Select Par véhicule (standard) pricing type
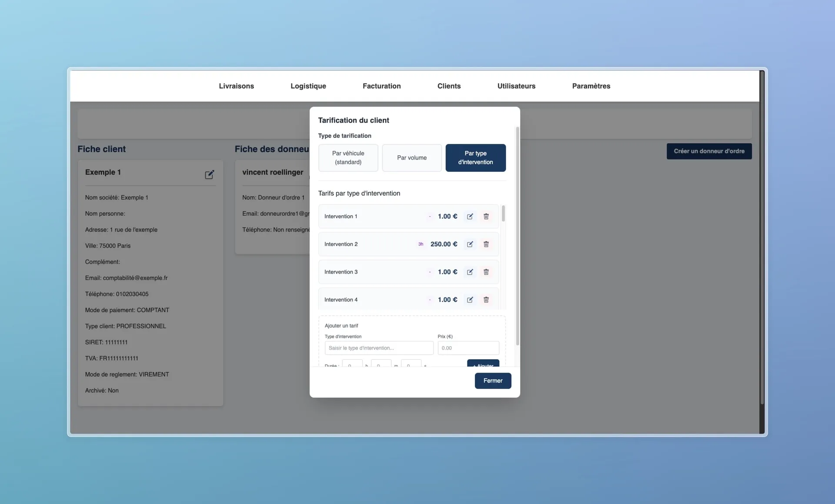 pyautogui.click(x=348, y=158)
